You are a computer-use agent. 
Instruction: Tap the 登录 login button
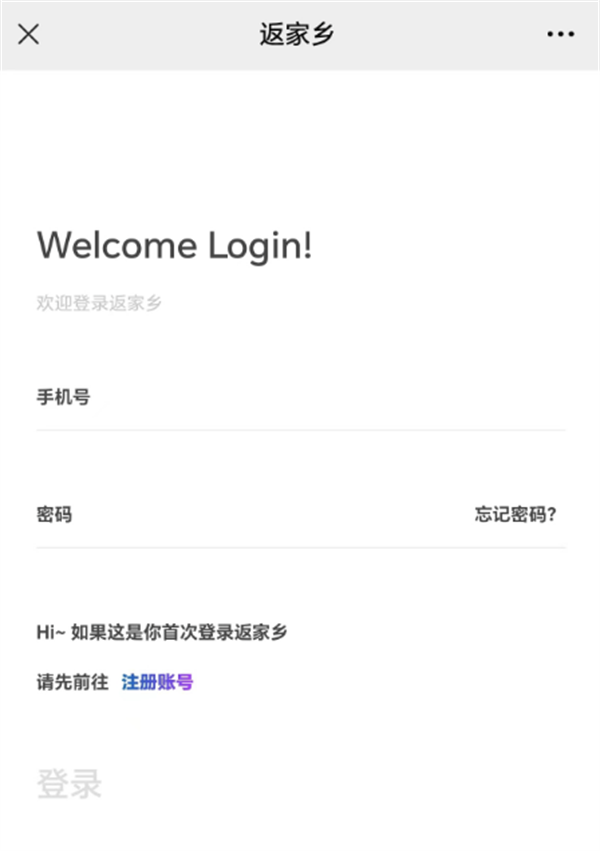coord(69,784)
